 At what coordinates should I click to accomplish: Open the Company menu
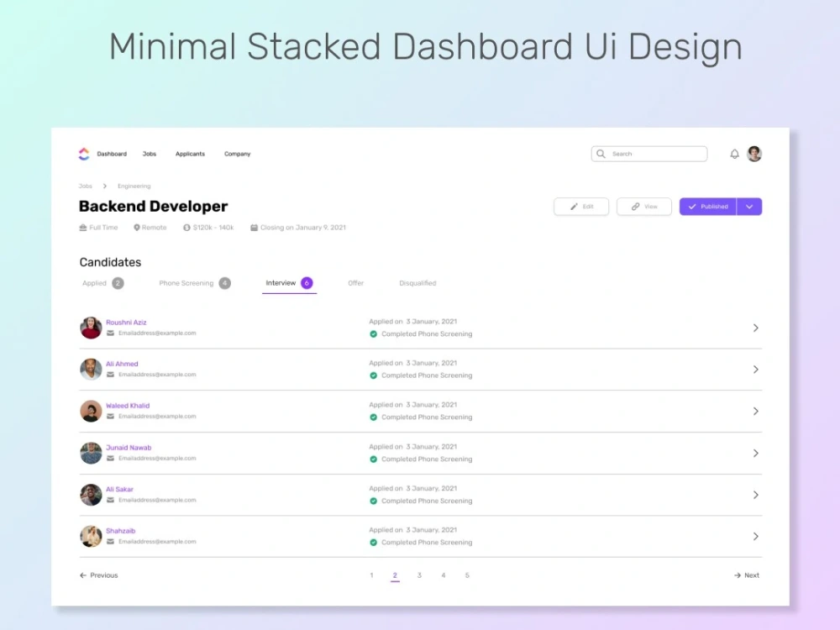click(x=238, y=154)
